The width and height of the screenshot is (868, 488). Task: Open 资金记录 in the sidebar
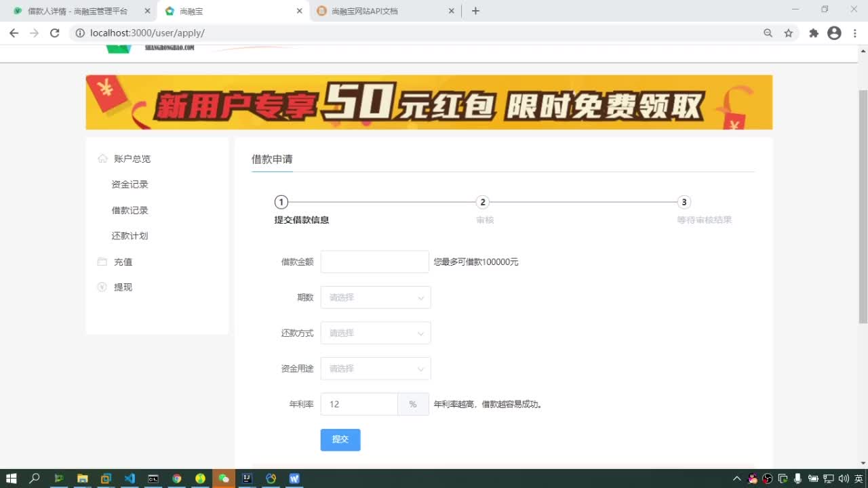tap(130, 184)
